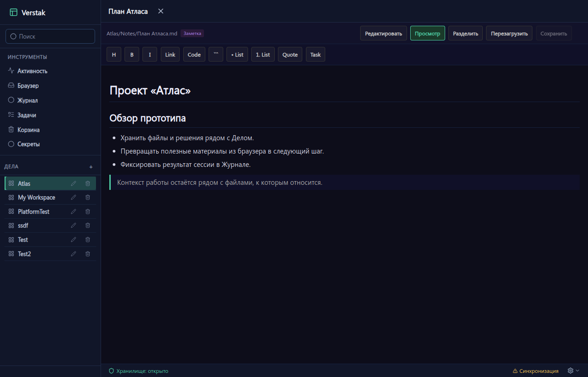The height and width of the screenshot is (377, 588).
Task: Insert a bulleted • List
Action: click(x=237, y=54)
